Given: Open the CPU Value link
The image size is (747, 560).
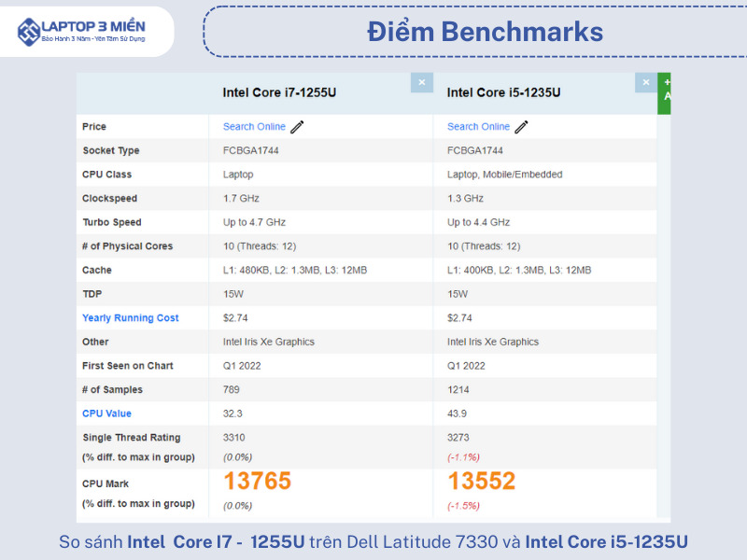Looking at the screenshot, I should pyautogui.click(x=106, y=413).
